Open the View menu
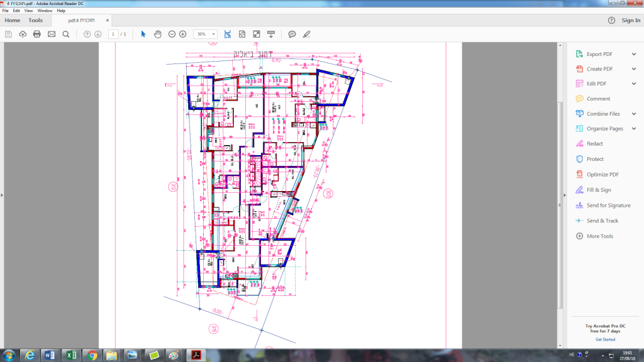 click(x=28, y=11)
